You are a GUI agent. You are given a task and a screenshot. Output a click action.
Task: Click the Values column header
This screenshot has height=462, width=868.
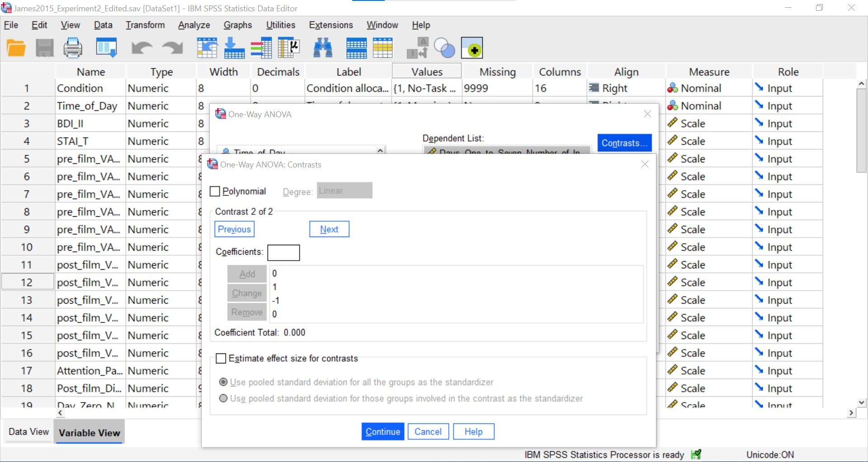pyautogui.click(x=427, y=71)
